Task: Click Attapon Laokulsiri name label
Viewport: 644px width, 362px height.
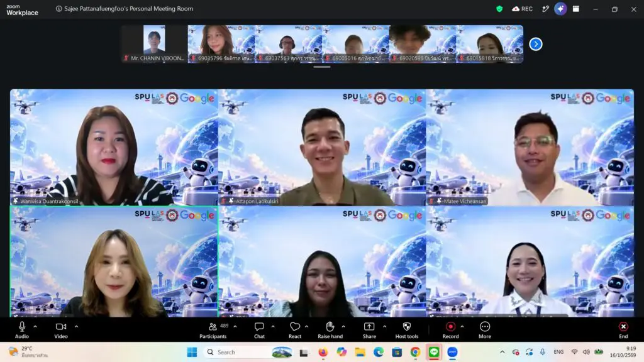Action: (257, 201)
